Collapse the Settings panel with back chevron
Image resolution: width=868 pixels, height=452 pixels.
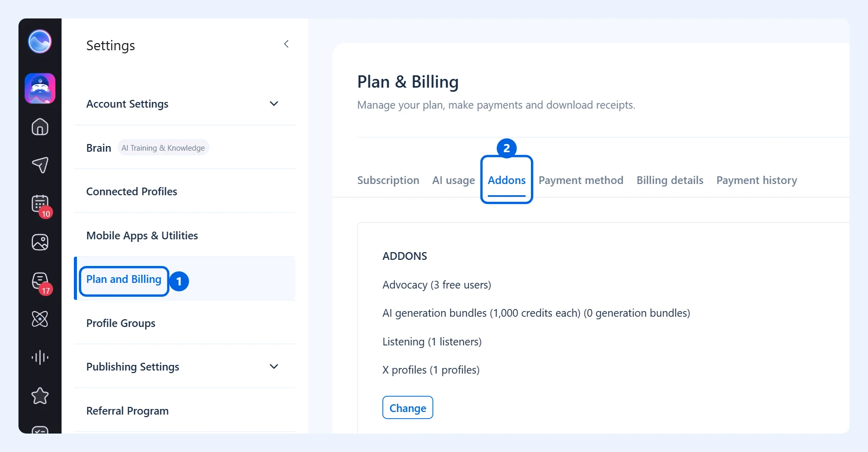[286, 44]
